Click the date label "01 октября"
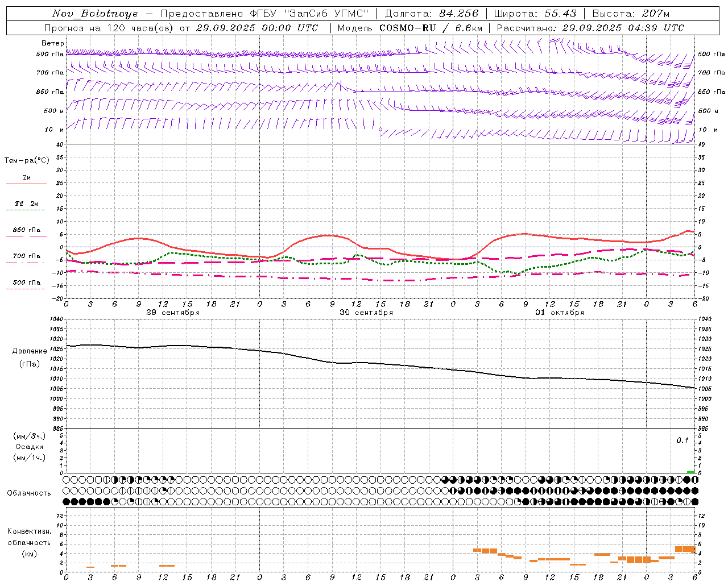The width and height of the screenshot is (728, 582). [560, 313]
